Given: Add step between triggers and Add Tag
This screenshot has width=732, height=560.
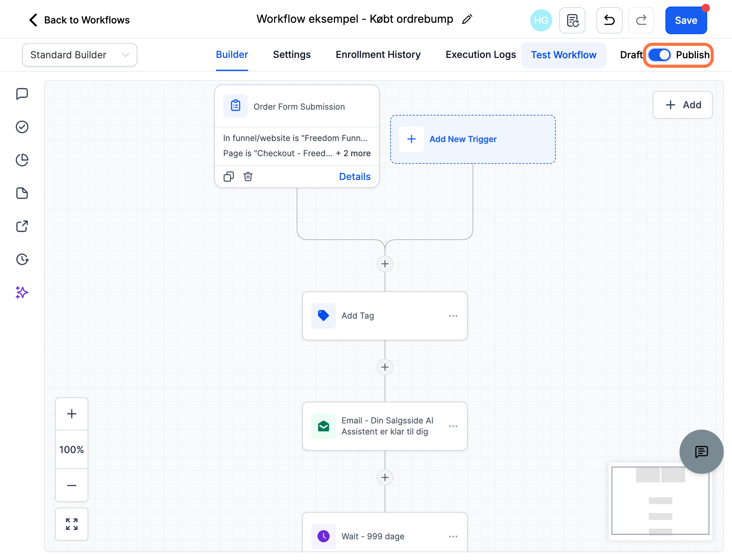Looking at the screenshot, I should tap(385, 264).
